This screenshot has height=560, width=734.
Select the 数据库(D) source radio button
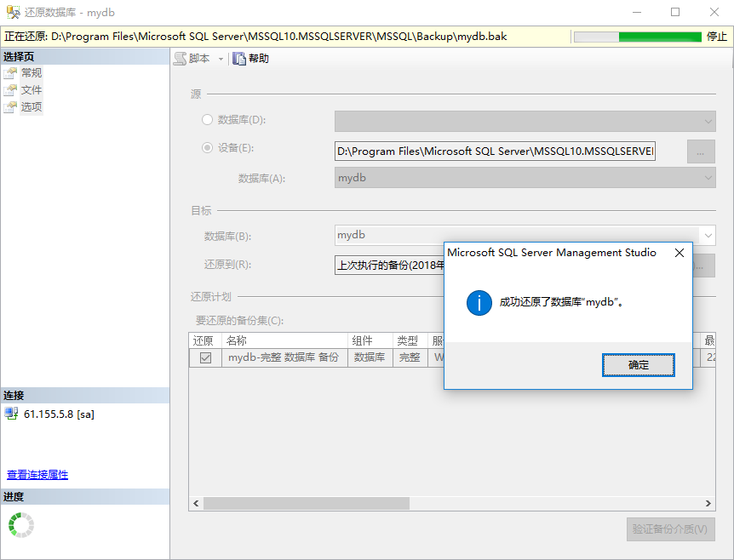tap(207, 120)
